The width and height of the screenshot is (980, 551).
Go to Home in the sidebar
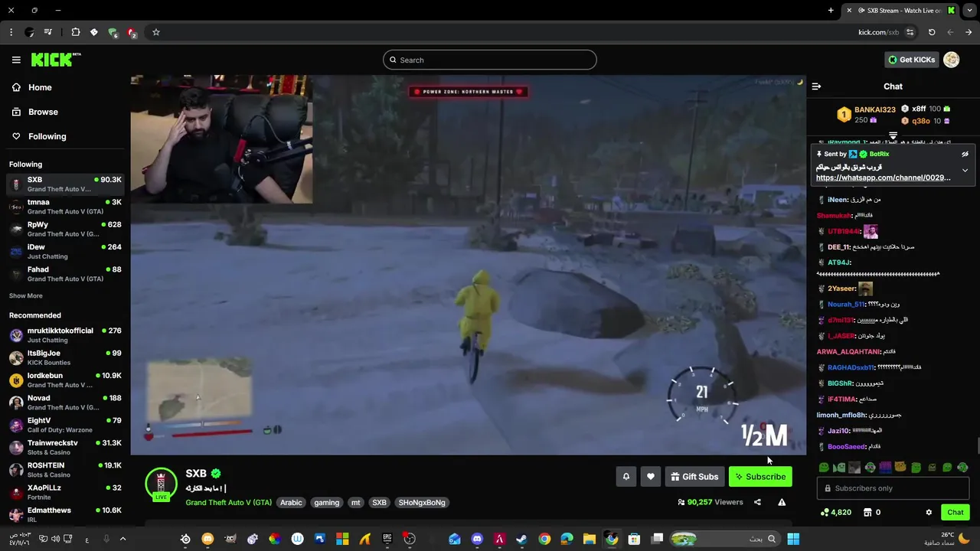click(x=32, y=87)
